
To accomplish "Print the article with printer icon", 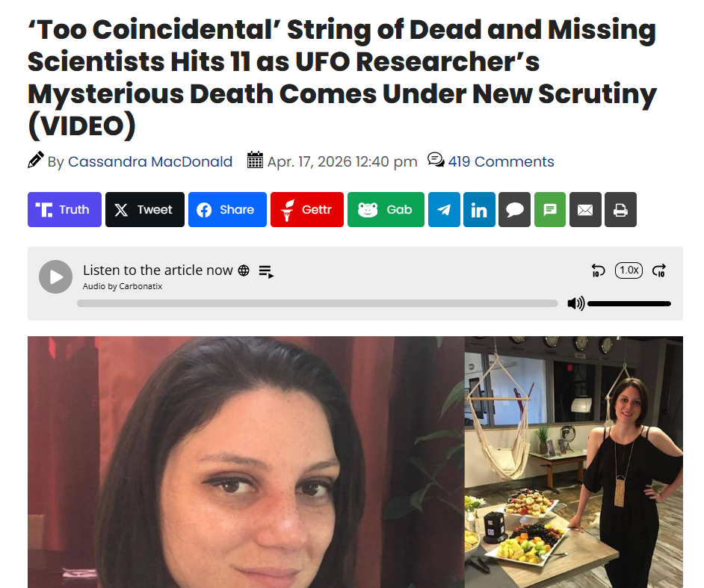I will point(620,210).
